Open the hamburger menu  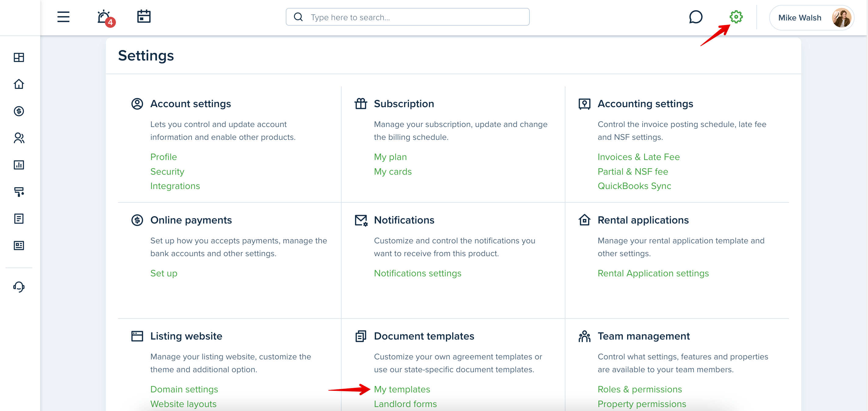pos(63,17)
